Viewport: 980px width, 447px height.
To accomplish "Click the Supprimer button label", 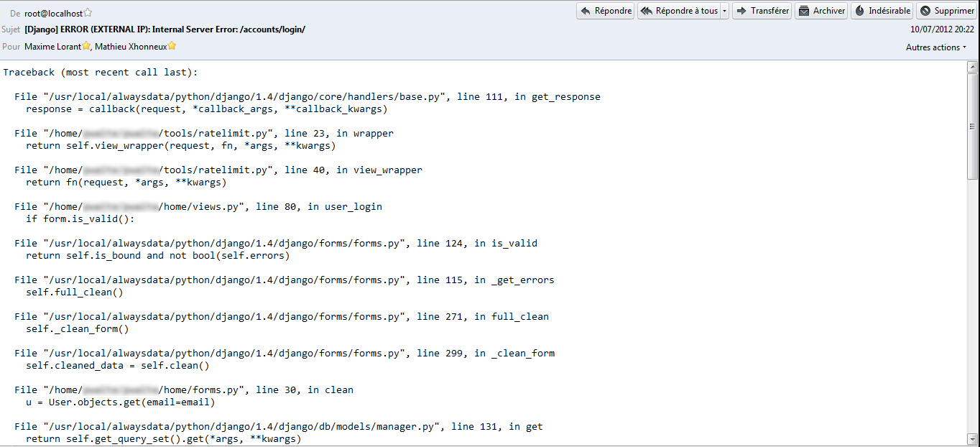I will pos(954,11).
